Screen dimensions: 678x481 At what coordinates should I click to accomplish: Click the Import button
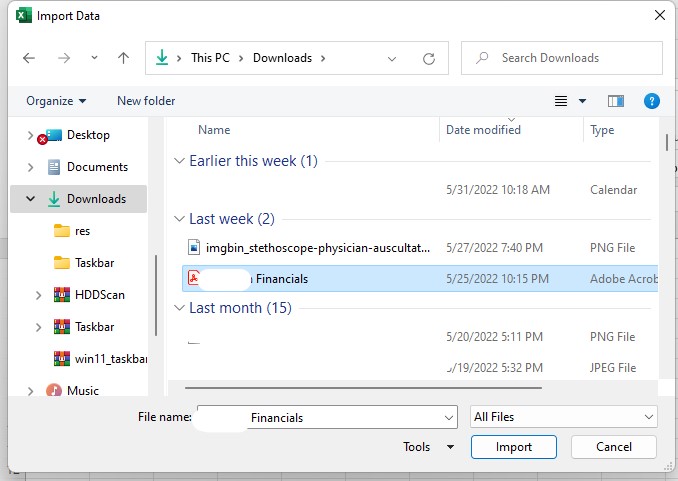(514, 447)
